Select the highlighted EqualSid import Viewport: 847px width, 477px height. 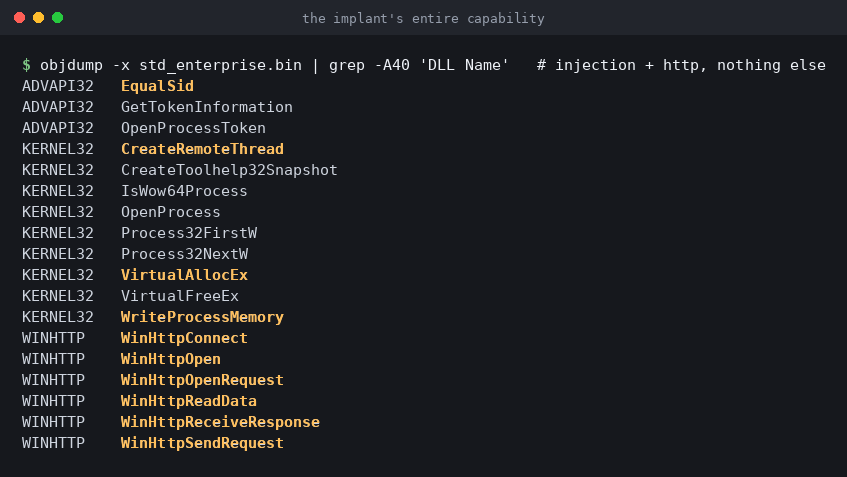pyautogui.click(x=157, y=86)
